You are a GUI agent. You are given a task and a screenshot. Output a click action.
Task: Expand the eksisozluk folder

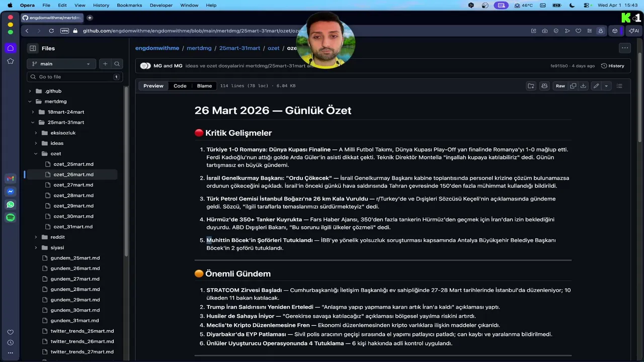point(36,133)
